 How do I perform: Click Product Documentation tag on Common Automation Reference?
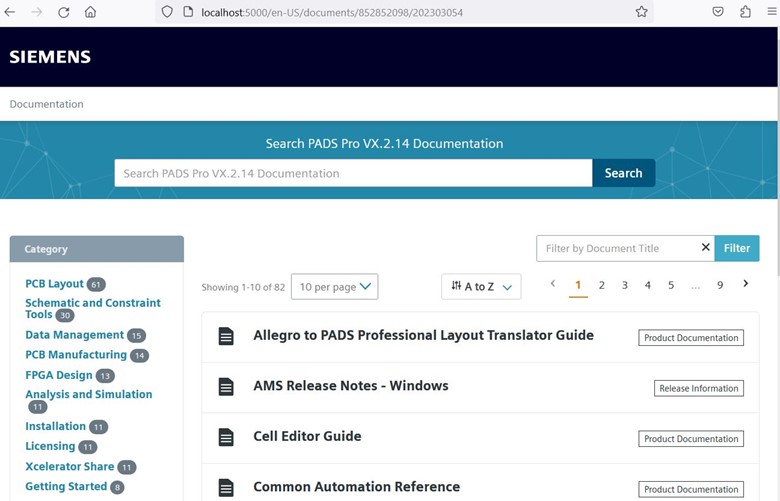691,490
